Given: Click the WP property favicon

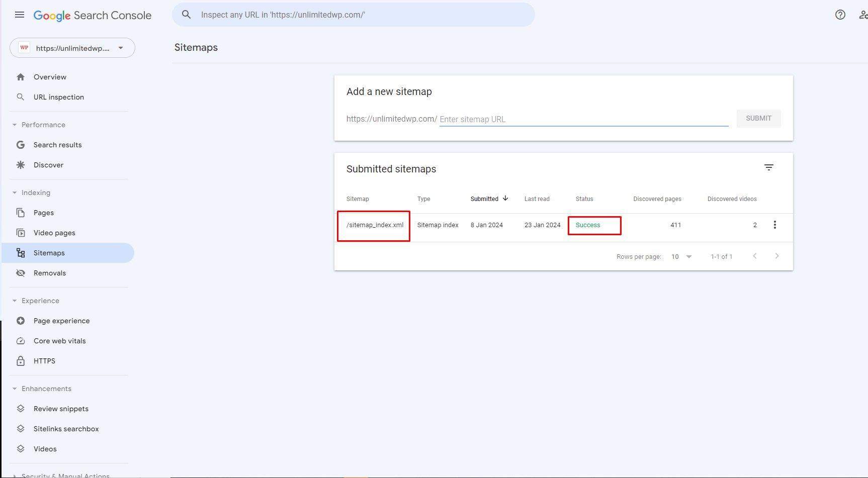Looking at the screenshot, I should [24, 48].
